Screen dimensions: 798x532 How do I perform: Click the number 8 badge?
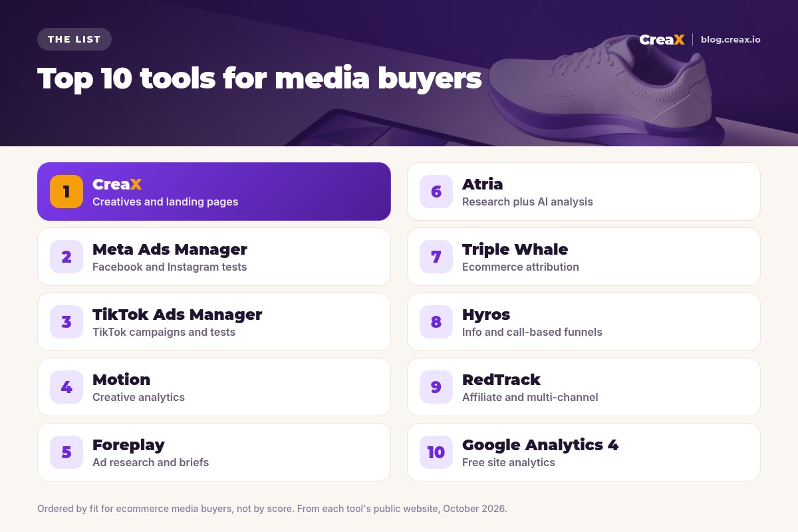(436, 322)
